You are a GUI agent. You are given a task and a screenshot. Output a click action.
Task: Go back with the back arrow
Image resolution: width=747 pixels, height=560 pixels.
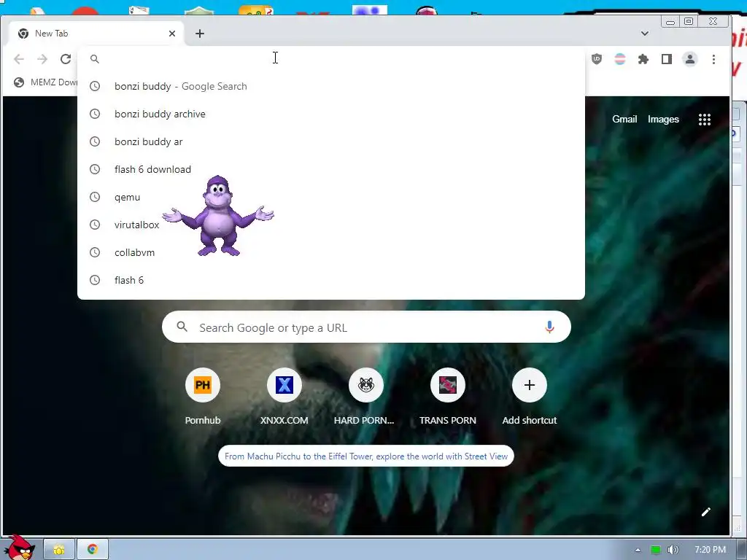tap(19, 59)
